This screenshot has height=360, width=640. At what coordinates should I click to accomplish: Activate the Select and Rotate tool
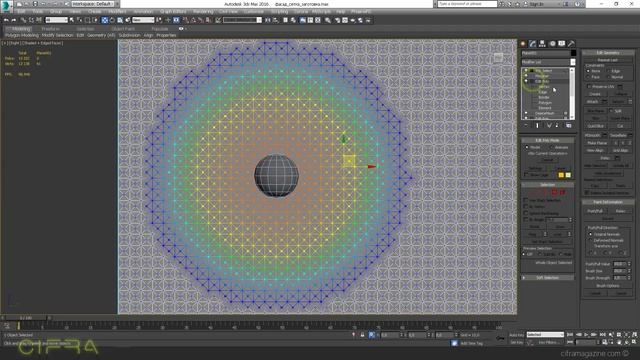(112, 20)
